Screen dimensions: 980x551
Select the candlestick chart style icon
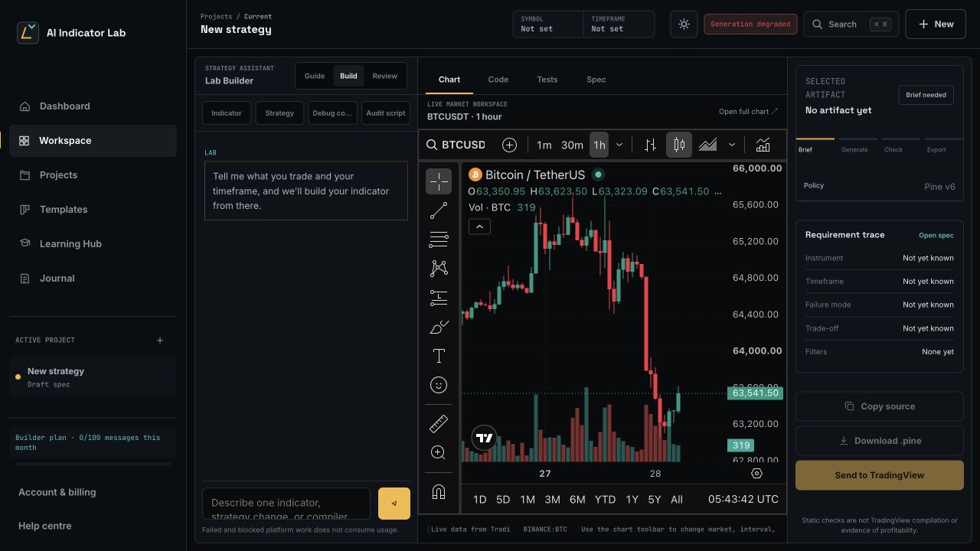pos(679,145)
